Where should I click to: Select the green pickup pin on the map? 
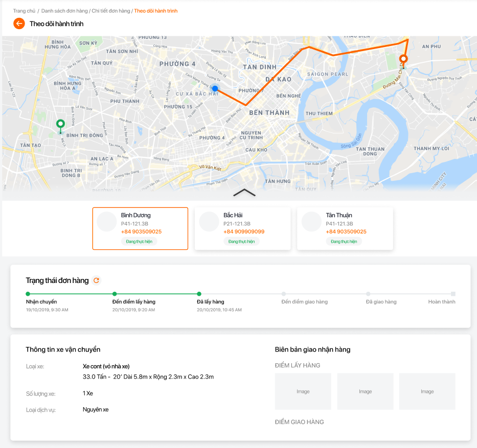click(x=60, y=126)
